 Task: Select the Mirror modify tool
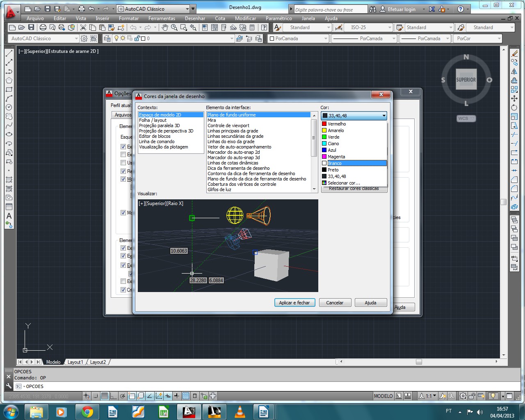(x=514, y=71)
